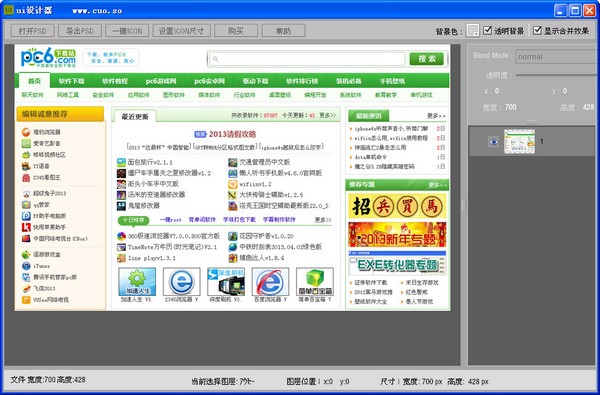Click the 加速人生 gear icon in the canvas
This screenshot has width=600, height=395.
[x=137, y=282]
